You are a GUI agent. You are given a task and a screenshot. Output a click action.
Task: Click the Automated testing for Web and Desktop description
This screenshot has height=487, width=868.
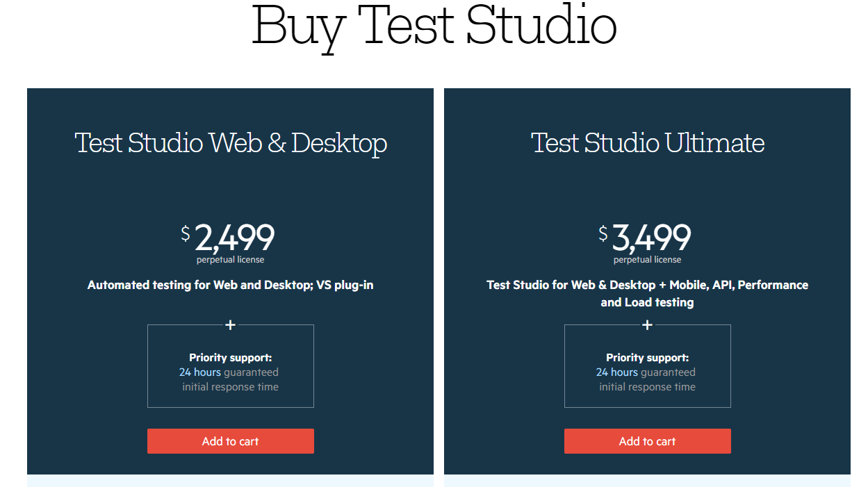(231, 285)
